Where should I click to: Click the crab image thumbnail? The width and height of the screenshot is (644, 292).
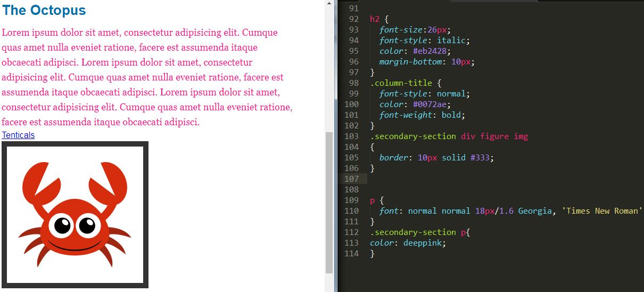(75, 214)
